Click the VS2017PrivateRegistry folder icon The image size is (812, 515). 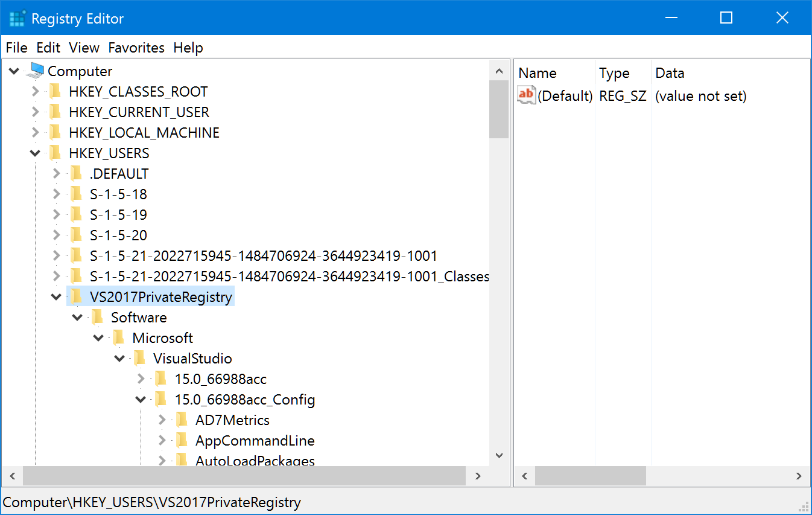click(x=77, y=297)
